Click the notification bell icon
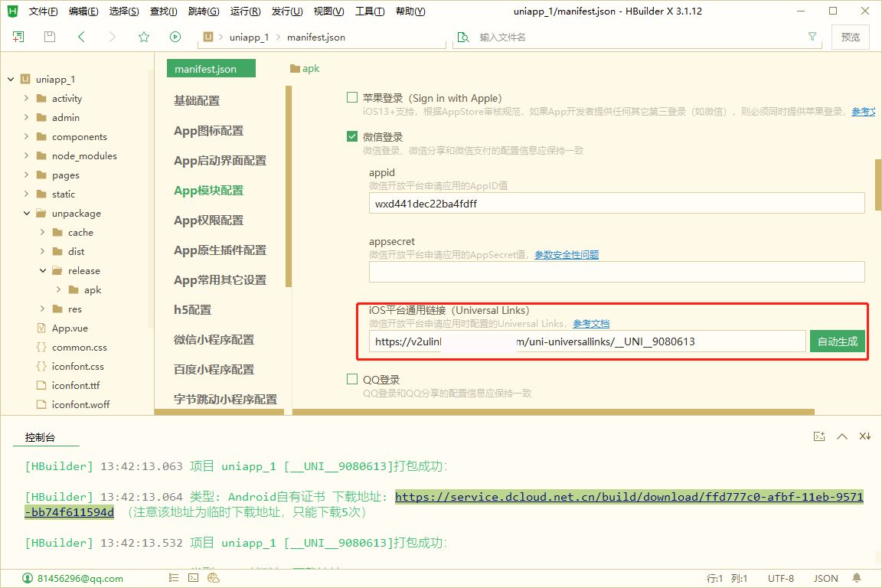The height and width of the screenshot is (588, 882). point(856,578)
